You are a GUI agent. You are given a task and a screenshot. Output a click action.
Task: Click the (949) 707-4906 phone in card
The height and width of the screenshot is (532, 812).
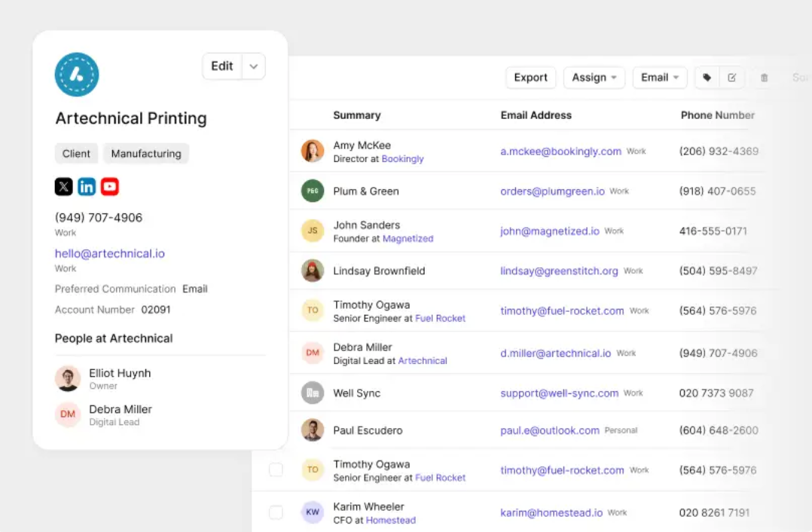(x=99, y=218)
